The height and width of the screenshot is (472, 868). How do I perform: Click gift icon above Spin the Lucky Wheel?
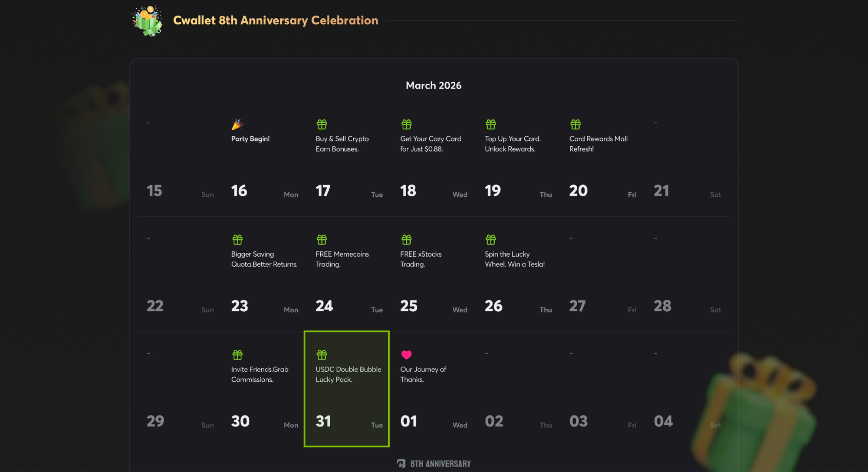click(x=490, y=240)
